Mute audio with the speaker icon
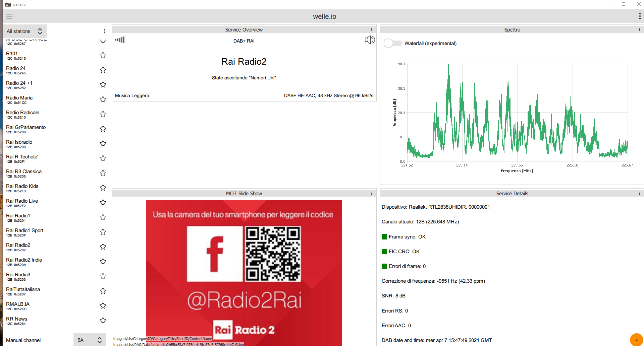644x346 pixels. (370, 40)
